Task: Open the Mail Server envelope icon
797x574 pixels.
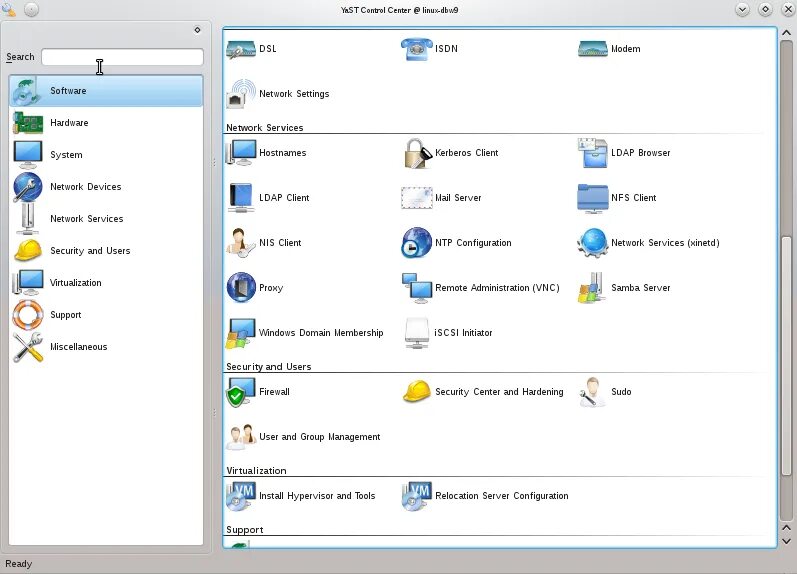Action: click(x=417, y=198)
